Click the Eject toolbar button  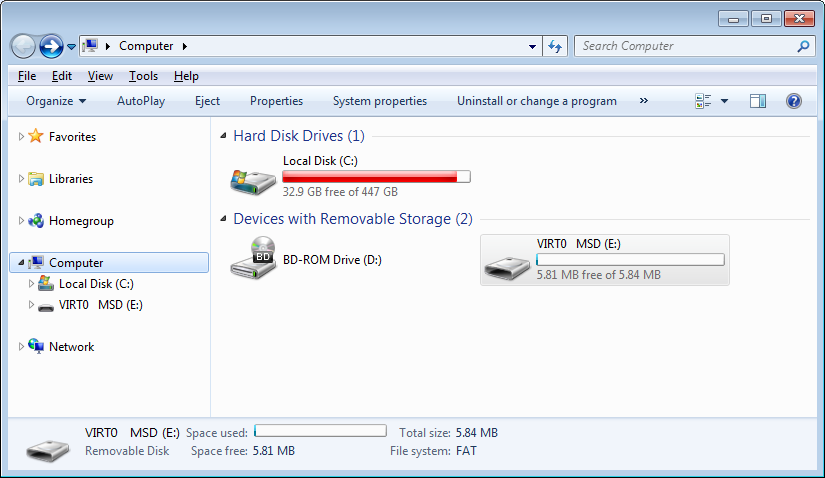pyautogui.click(x=207, y=101)
